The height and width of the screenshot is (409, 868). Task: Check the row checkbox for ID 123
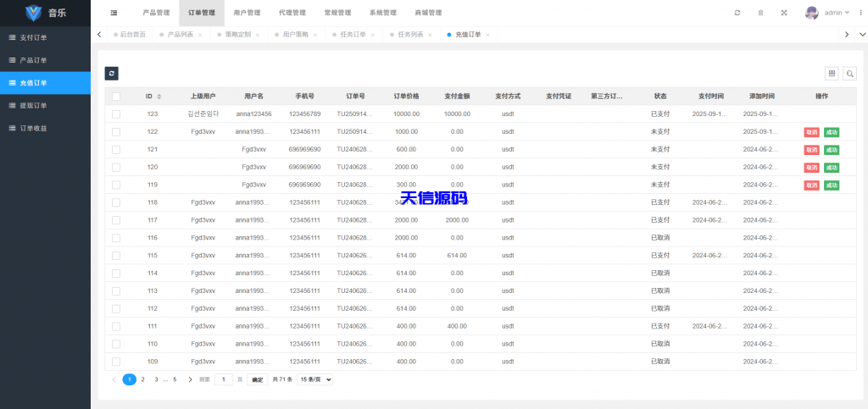point(115,113)
